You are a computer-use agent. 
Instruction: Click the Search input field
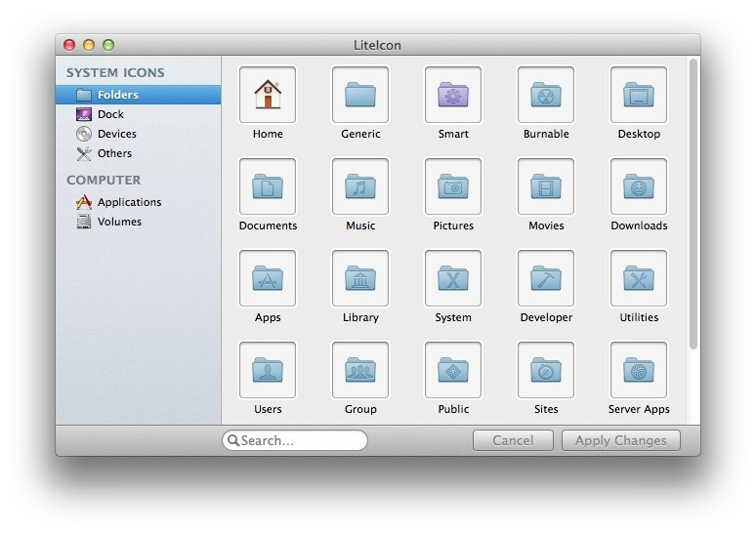click(x=295, y=440)
